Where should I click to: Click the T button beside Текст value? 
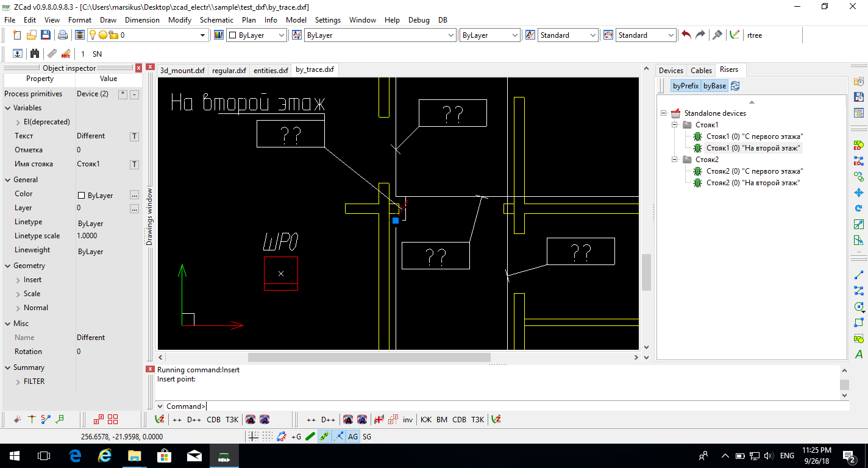(x=135, y=136)
